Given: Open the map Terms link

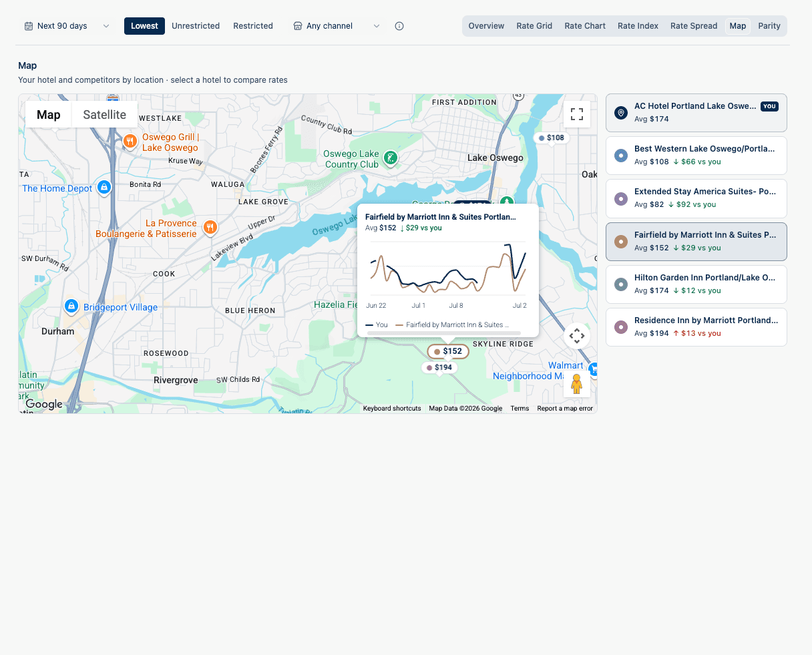Looking at the screenshot, I should coord(520,409).
